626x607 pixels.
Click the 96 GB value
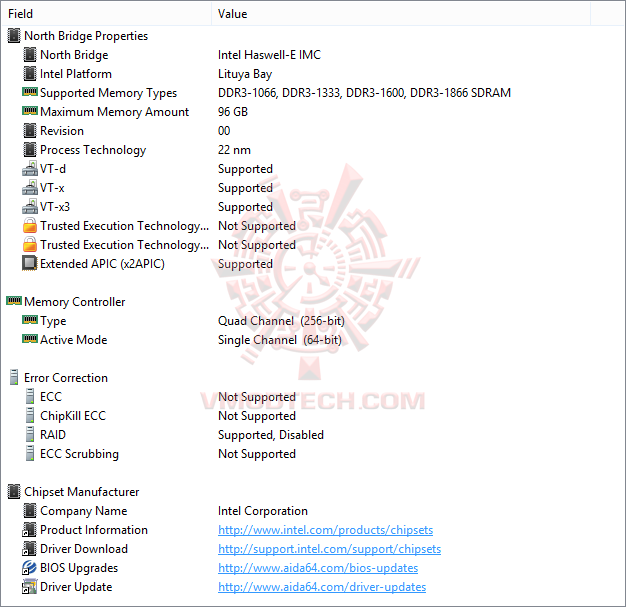[233, 112]
